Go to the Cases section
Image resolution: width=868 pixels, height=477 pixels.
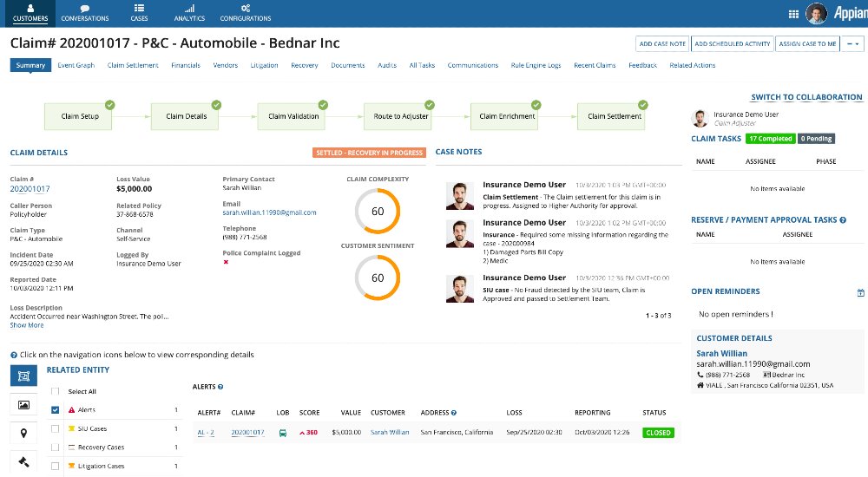(x=139, y=13)
